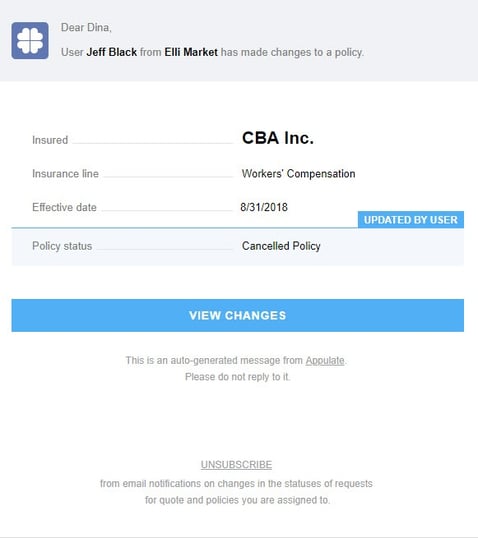Click the Workers' Compensation value

[x=298, y=174]
